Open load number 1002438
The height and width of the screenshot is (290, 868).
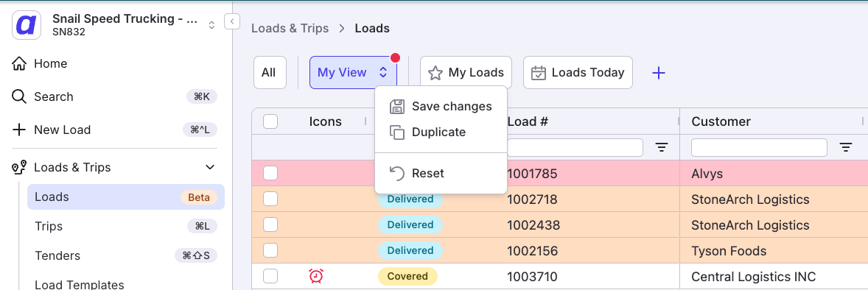pyautogui.click(x=533, y=225)
